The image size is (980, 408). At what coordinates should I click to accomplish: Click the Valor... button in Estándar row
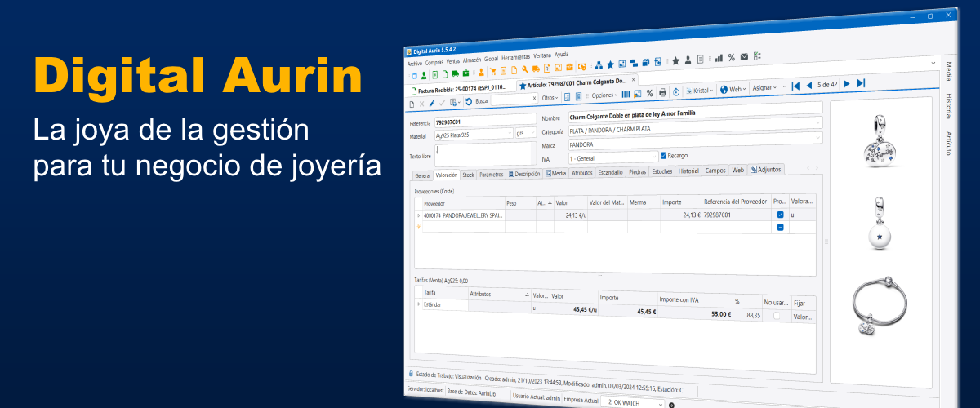tap(802, 317)
